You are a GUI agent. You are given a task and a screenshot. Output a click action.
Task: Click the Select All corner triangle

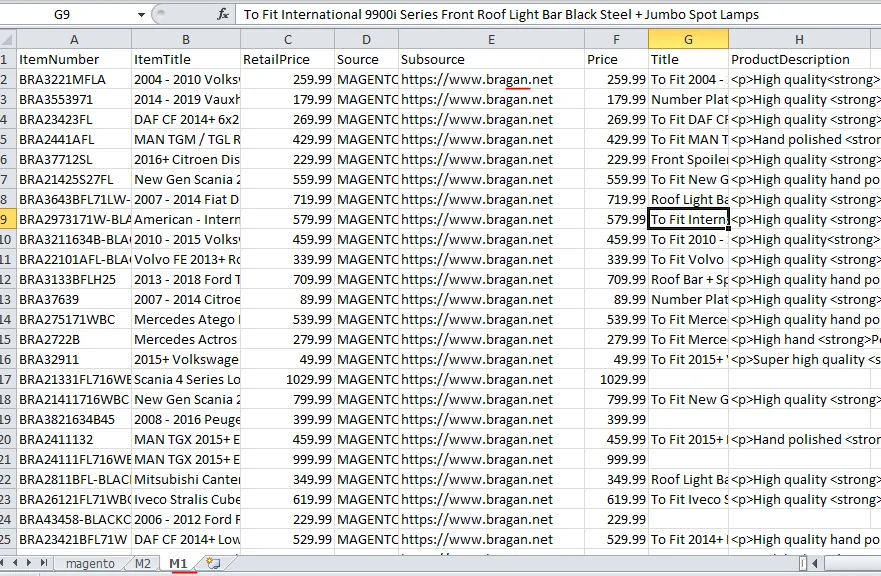7,39
